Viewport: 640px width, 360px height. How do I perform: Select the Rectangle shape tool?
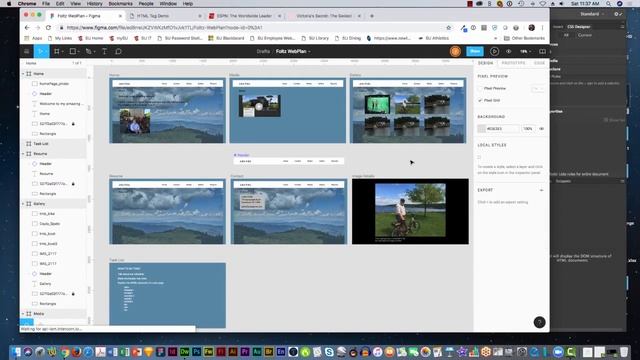[x=73, y=51]
